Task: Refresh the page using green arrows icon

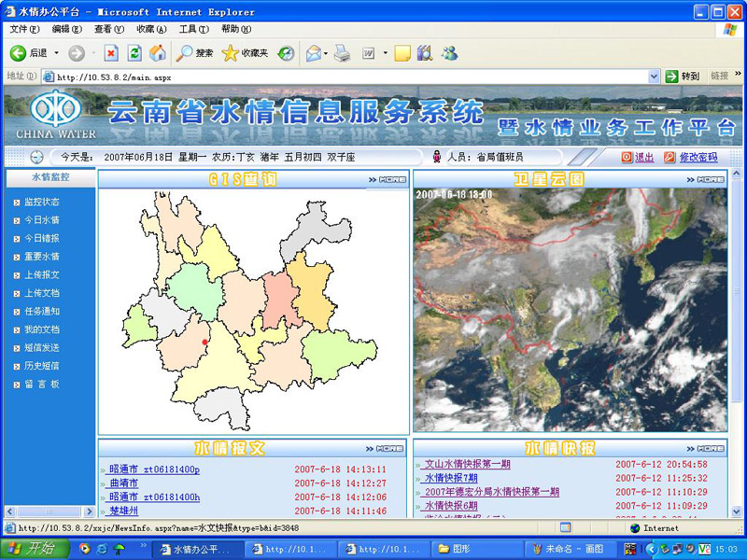Action: pos(134,53)
